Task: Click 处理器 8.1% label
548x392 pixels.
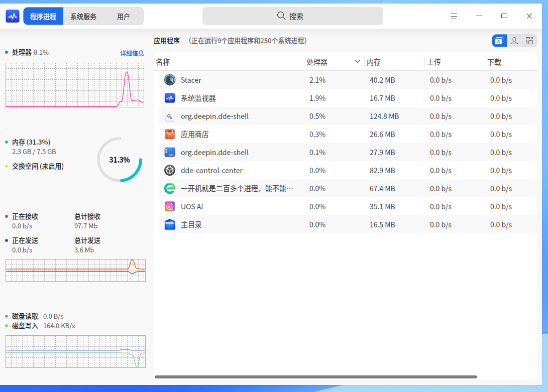Action: [x=31, y=52]
